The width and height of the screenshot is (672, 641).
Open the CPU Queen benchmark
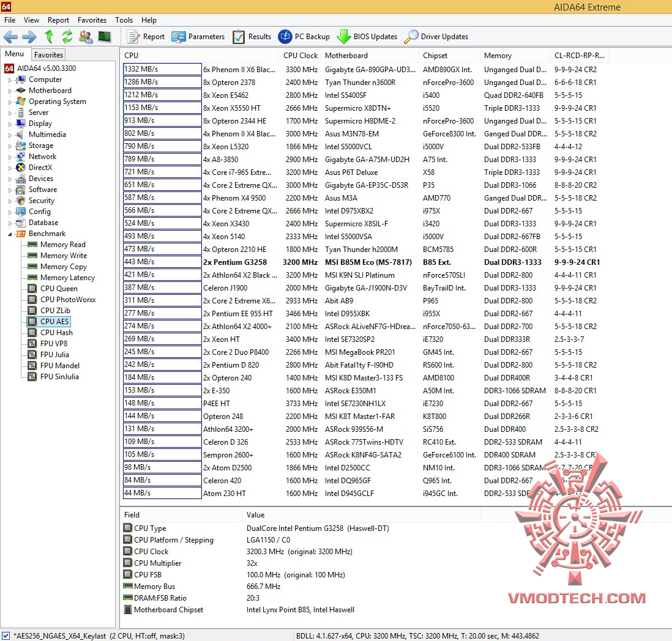click(x=59, y=289)
